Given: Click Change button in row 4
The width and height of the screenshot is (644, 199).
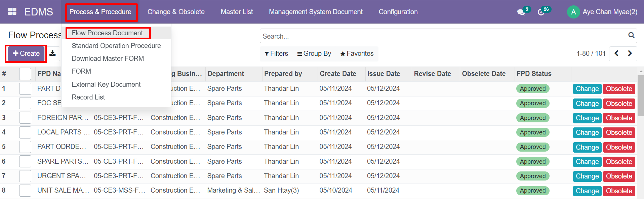Looking at the screenshot, I should tap(587, 132).
